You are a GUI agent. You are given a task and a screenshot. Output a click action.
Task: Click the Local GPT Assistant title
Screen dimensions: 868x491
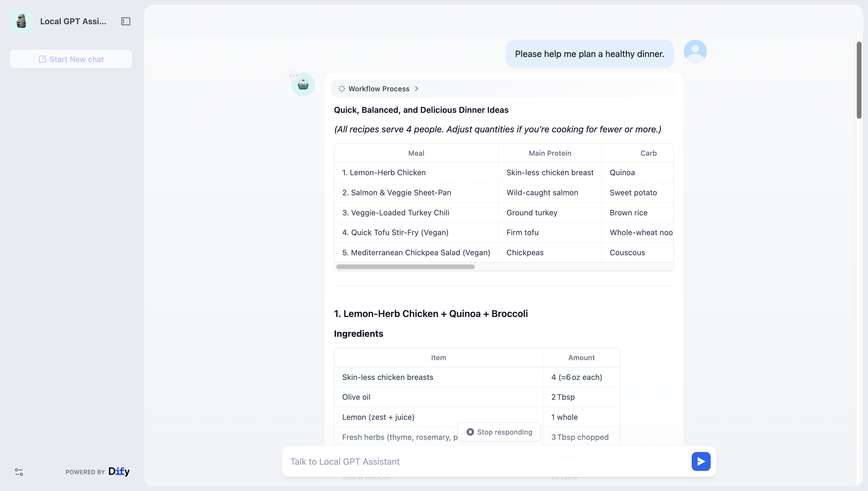tap(73, 21)
